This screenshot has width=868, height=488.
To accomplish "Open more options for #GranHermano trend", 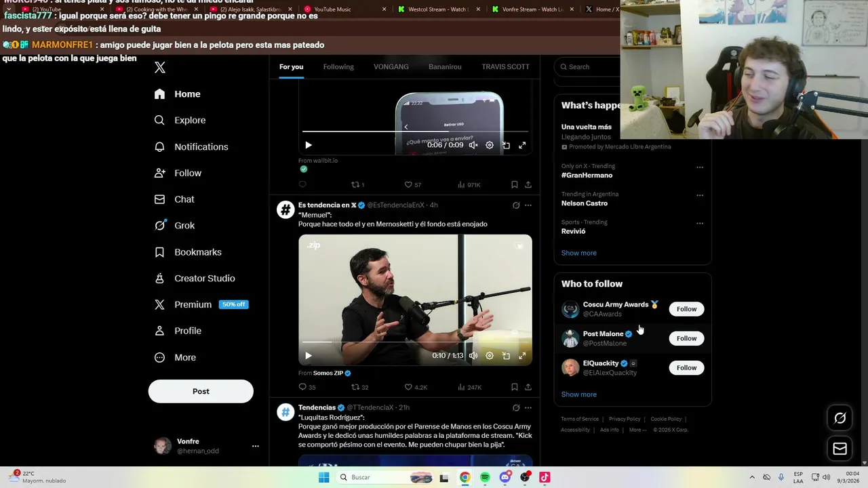I will pos(700,167).
